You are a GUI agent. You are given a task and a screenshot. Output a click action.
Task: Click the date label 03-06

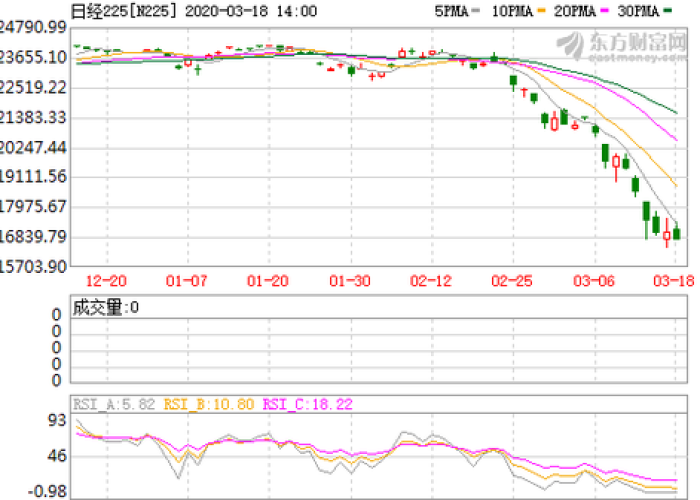click(594, 281)
